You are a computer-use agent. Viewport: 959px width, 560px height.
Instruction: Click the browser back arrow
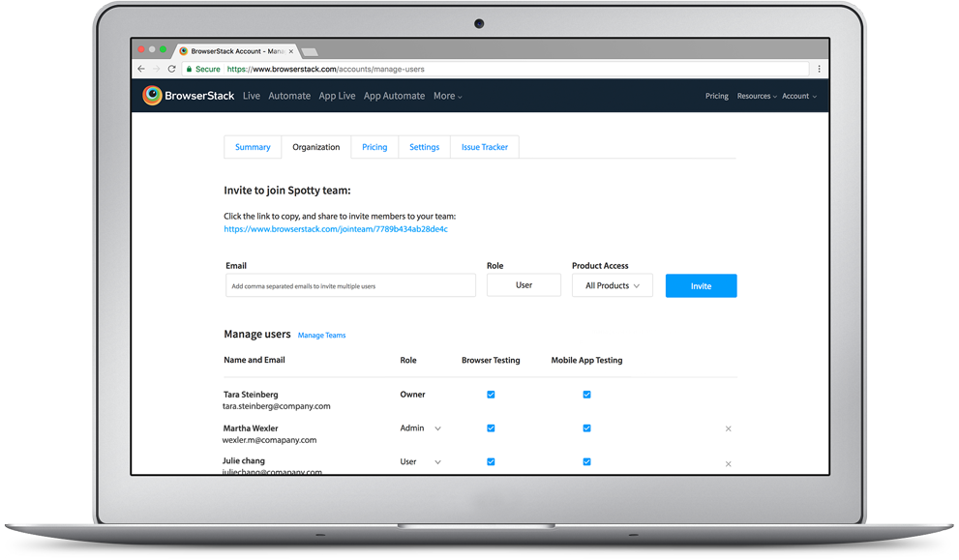pos(140,69)
